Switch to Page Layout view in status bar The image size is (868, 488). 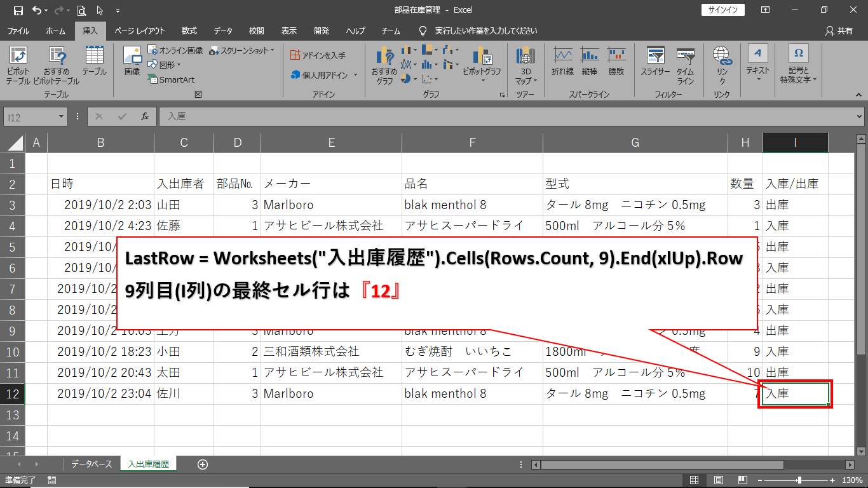click(718, 480)
